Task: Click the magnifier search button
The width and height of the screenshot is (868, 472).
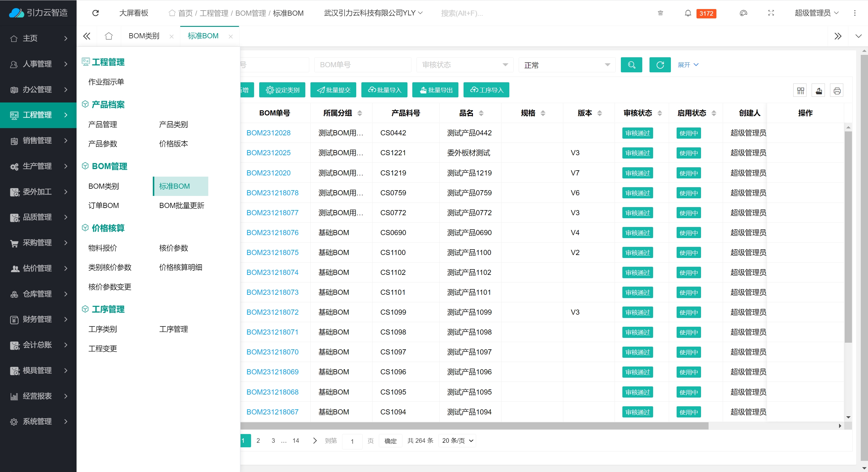Action: click(631, 65)
